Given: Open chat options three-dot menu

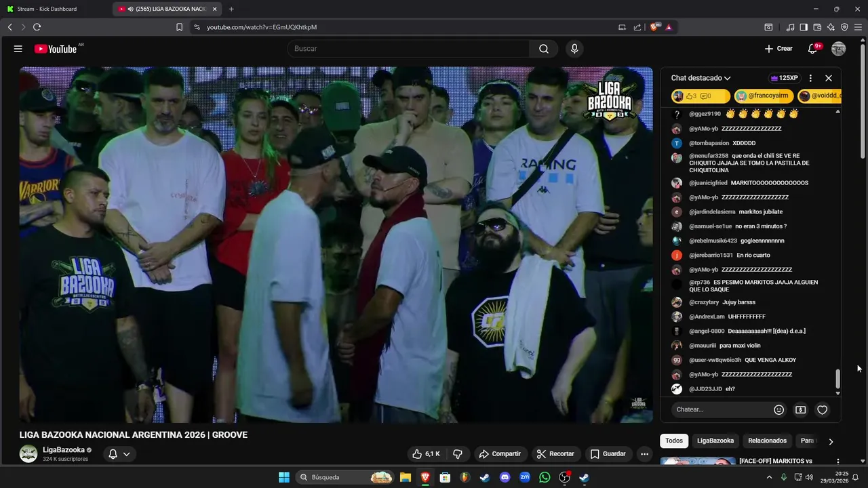Looking at the screenshot, I should (x=810, y=78).
